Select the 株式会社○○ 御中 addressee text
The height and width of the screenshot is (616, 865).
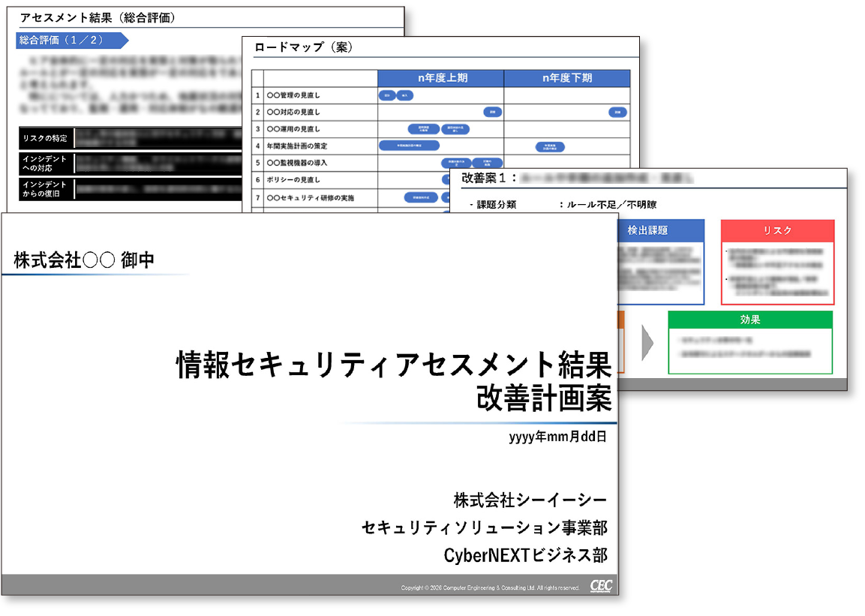click(84, 260)
